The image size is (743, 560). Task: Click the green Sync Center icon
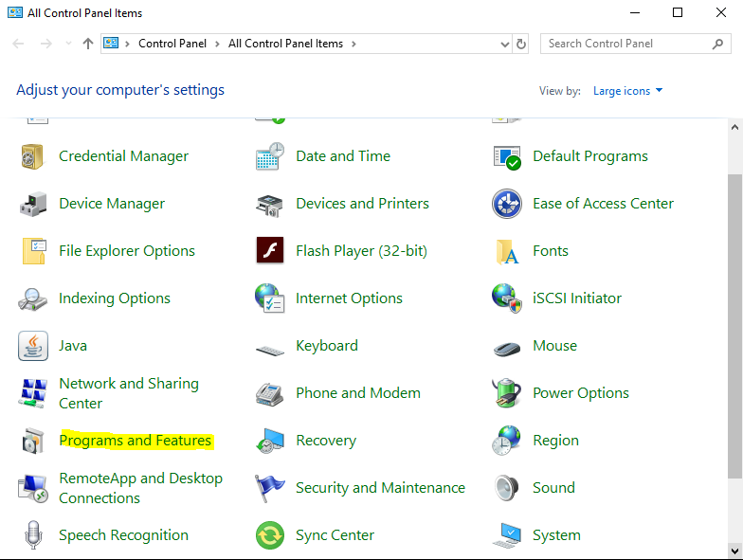click(270, 535)
